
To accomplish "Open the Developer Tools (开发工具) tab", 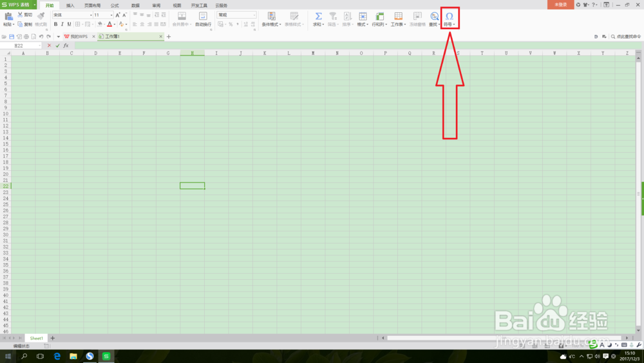I will point(199,5).
